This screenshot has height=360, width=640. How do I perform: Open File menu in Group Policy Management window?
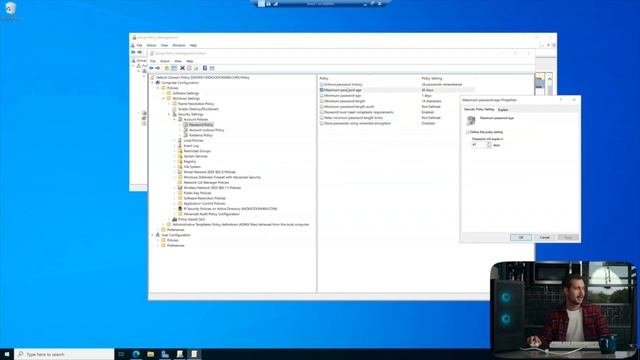tap(140, 45)
